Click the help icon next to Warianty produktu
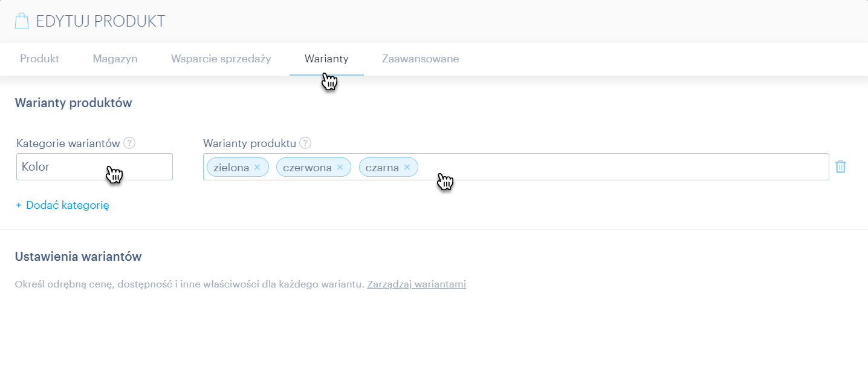This screenshot has width=868, height=374. click(305, 143)
